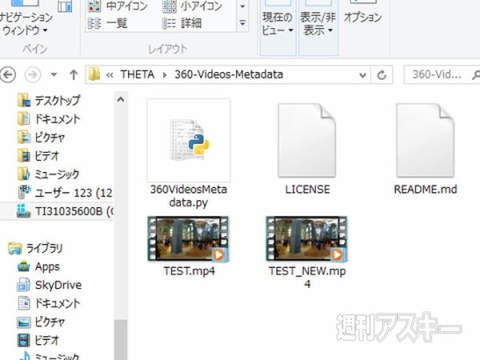480x360 pixels.
Task: Click navigation pane scroll up arrow
Action: pyautogui.click(x=121, y=100)
